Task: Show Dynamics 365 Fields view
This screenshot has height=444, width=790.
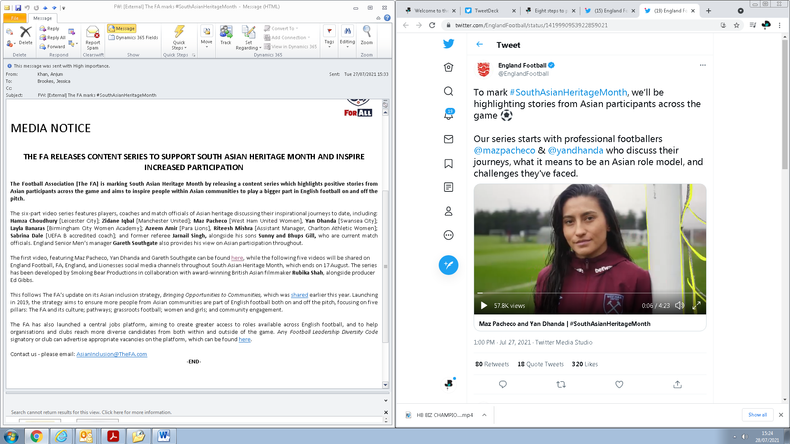Action: point(134,37)
